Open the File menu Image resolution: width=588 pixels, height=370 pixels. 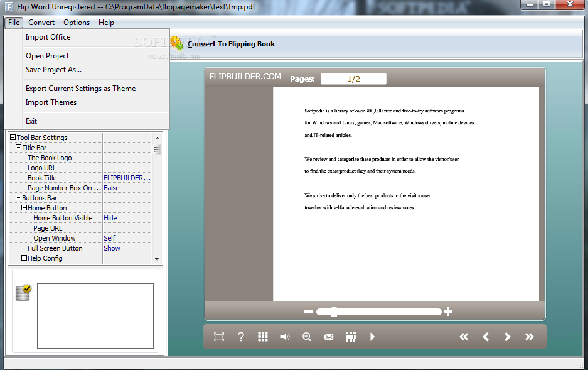(14, 23)
